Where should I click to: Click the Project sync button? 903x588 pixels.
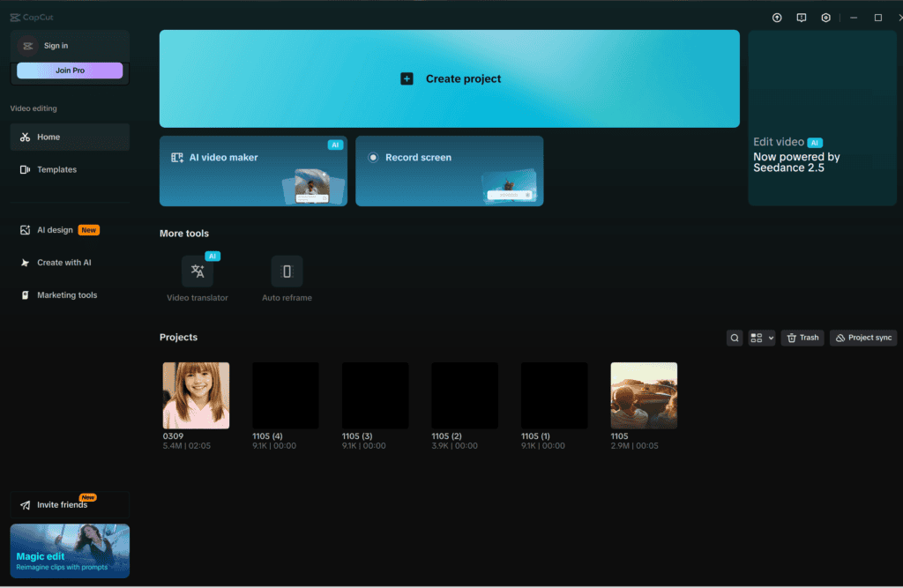click(x=863, y=338)
